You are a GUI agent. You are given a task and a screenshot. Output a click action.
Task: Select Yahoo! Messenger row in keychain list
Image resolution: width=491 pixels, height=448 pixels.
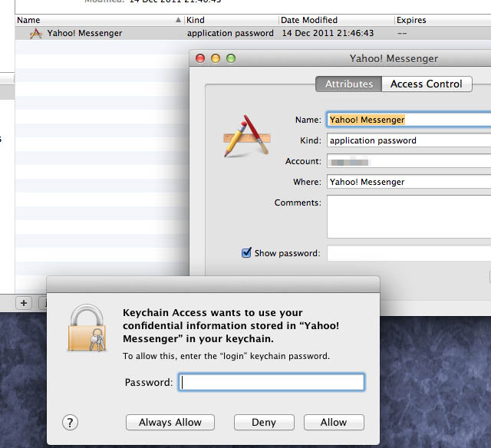pyautogui.click(x=253, y=33)
